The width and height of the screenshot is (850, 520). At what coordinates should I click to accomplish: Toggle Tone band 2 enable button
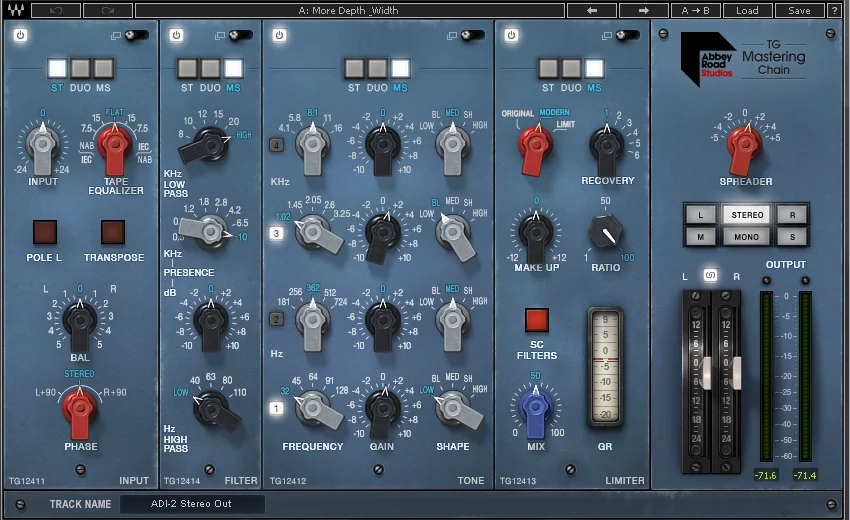[276, 319]
